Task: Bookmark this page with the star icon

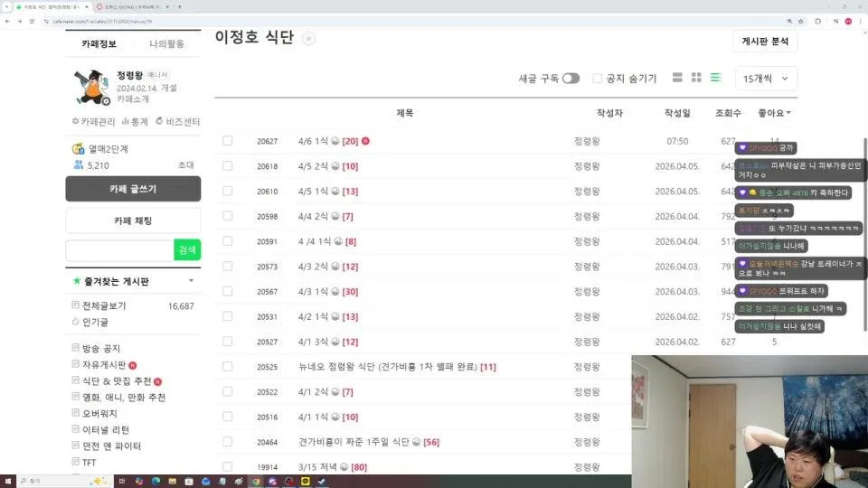Action: point(800,21)
